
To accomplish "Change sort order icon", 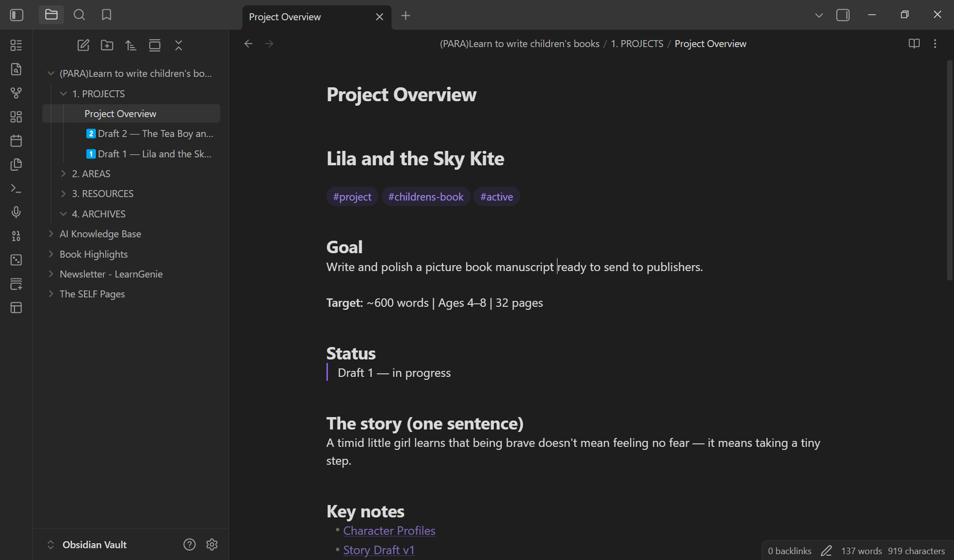I will [131, 45].
